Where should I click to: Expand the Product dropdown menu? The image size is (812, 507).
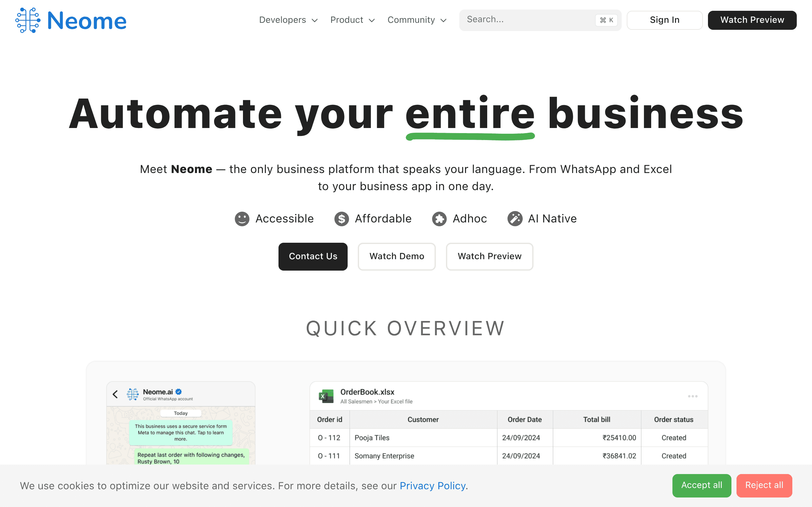352,20
